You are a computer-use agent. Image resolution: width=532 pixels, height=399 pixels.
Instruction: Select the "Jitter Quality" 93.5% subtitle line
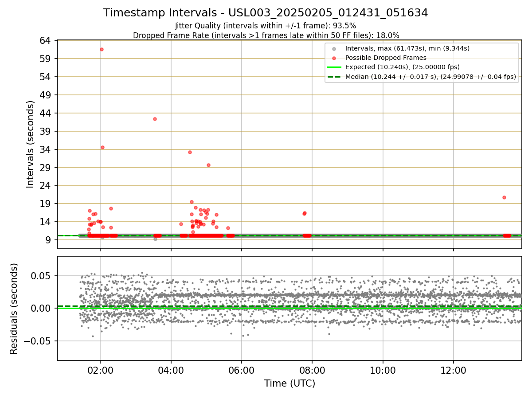point(266,26)
